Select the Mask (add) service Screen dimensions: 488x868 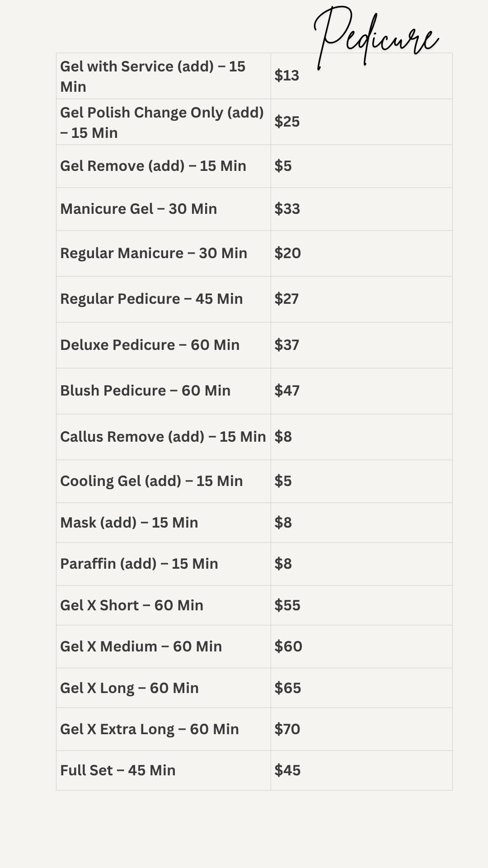[129, 523]
